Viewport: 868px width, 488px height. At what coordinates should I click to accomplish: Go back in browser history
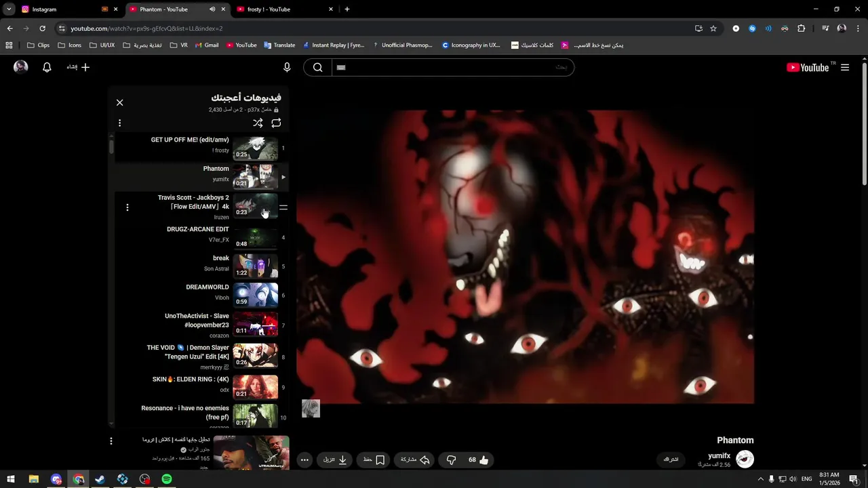tap(9, 28)
